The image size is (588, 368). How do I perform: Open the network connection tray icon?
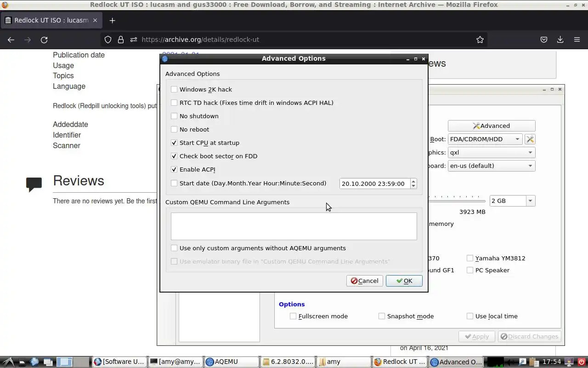pos(522,362)
